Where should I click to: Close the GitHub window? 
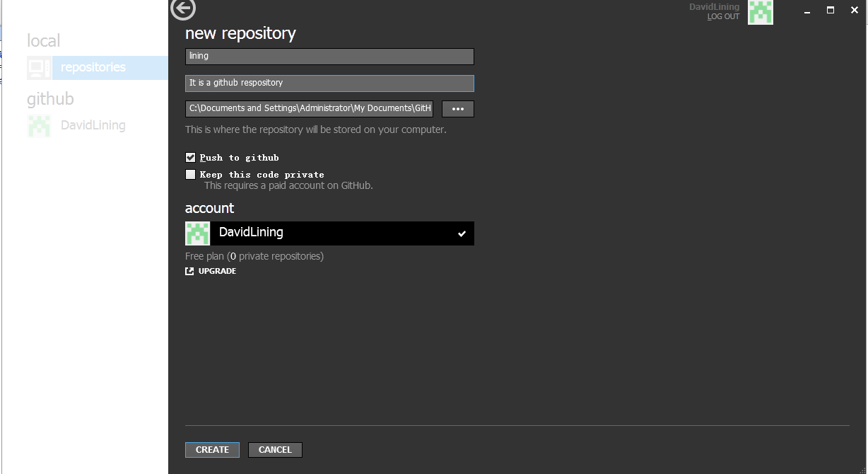coord(855,10)
